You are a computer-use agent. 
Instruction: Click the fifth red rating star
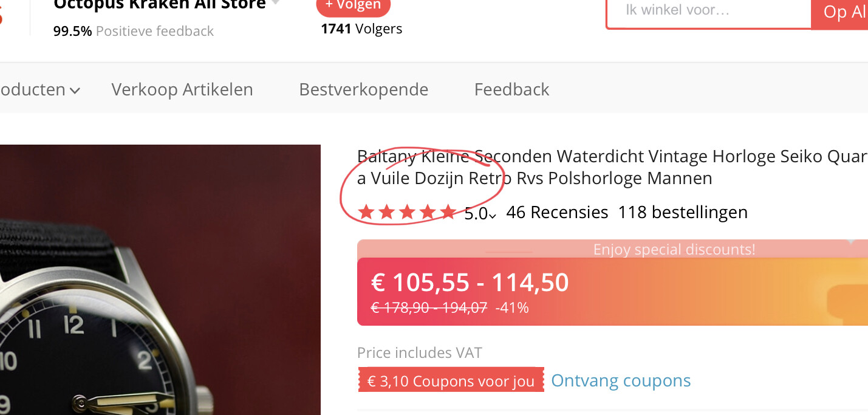pyautogui.click(x=448, y=212)
